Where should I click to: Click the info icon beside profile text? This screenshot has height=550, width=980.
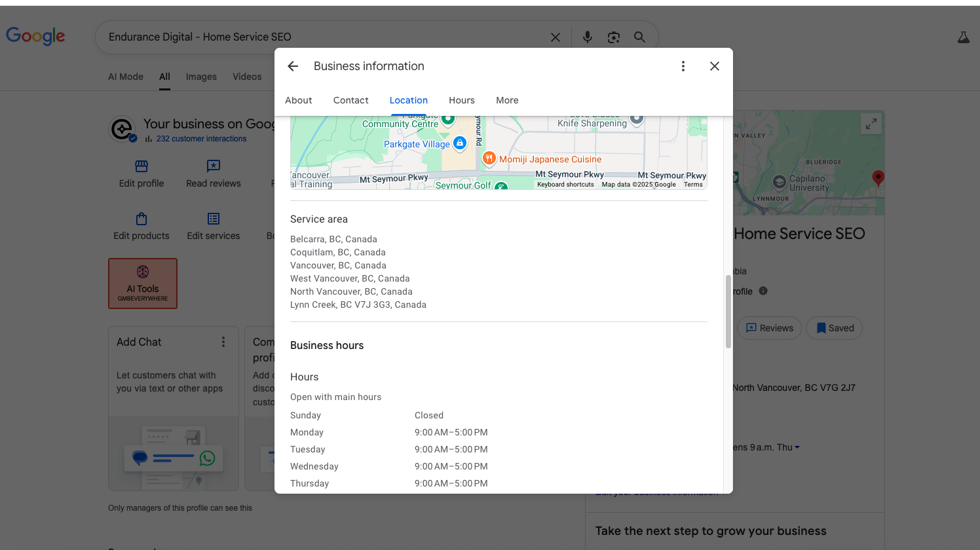[x=763, y=291]
